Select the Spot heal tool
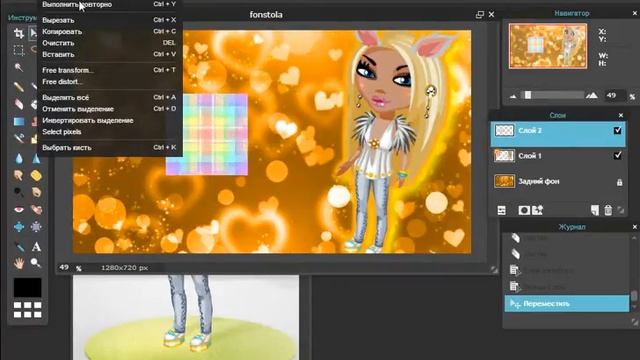The height and width of the screenshot is (360, 640). (x=36, y=209)
